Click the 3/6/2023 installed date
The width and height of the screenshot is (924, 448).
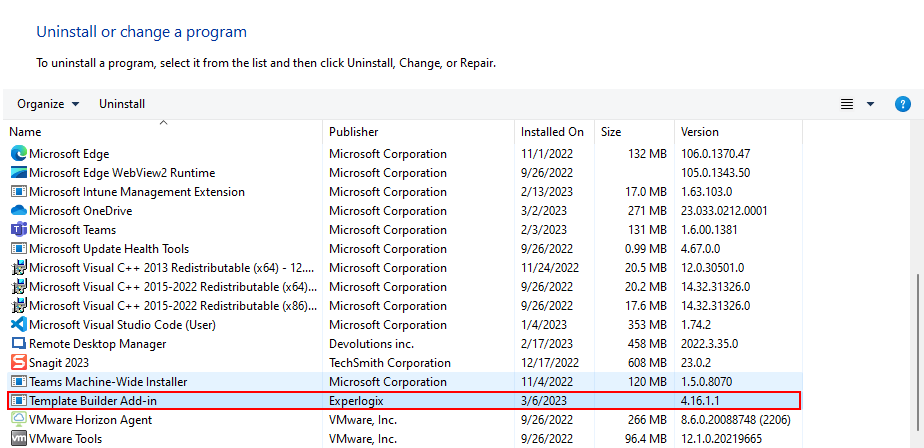543,401
